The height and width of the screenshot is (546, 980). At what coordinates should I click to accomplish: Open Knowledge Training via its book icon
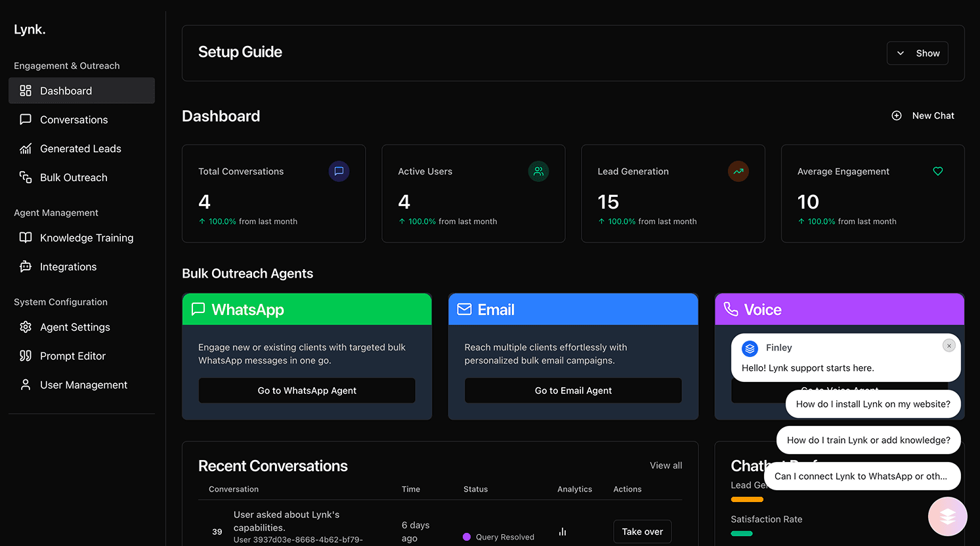point(26,238)
